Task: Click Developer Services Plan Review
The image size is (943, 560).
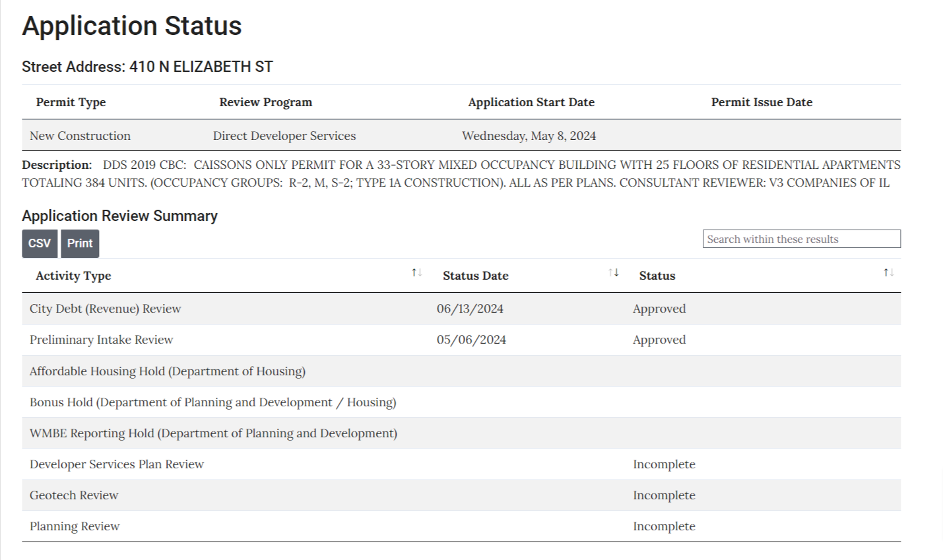Action: click(x=117, y=464)
